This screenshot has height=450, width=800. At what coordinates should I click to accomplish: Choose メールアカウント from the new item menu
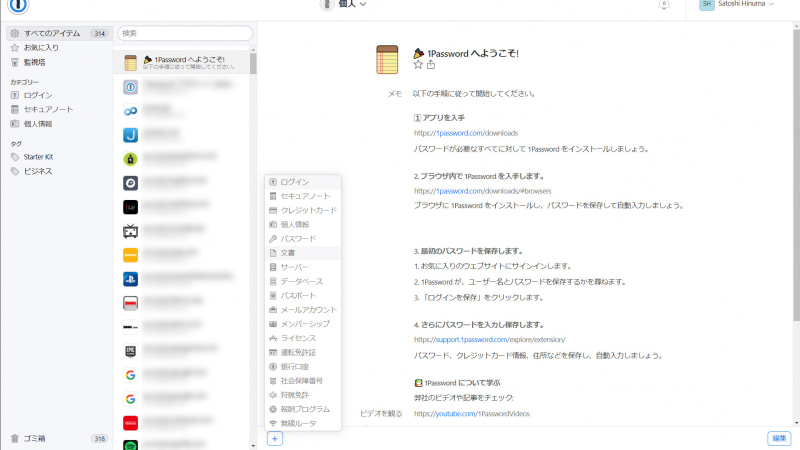[303, 310]
